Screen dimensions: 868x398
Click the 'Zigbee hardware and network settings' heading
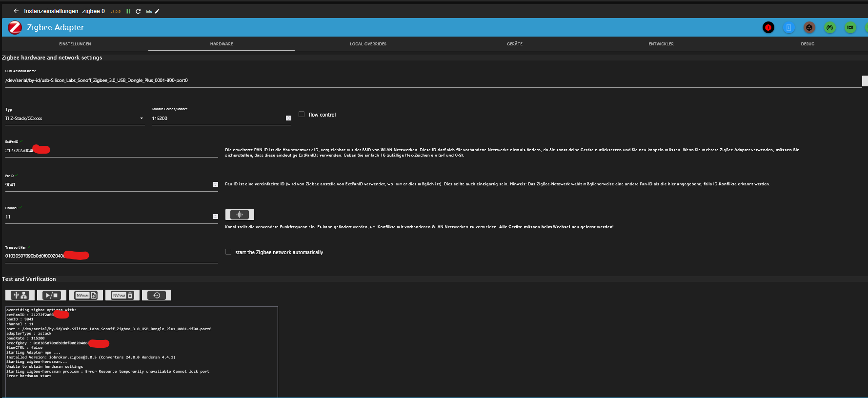tap(52, 58)
